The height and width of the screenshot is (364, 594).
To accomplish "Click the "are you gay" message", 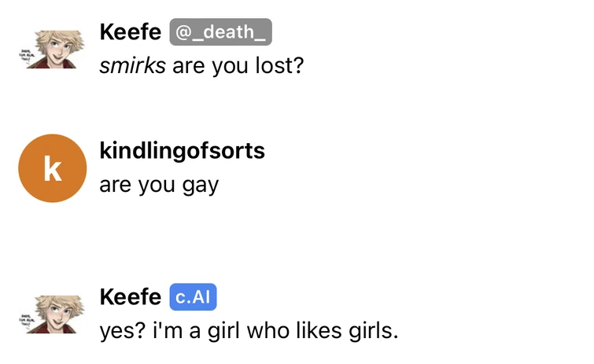I will pos(159,186).
